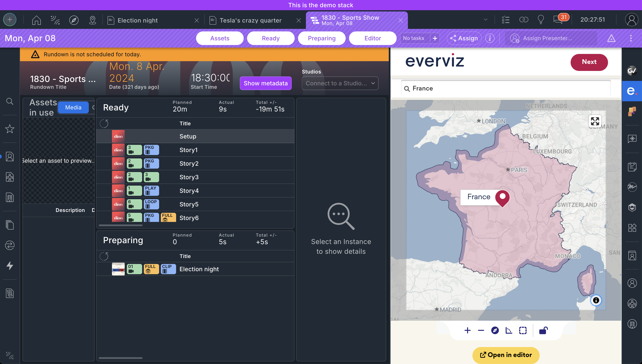Open the feeds signal icon

click(55, 20)
